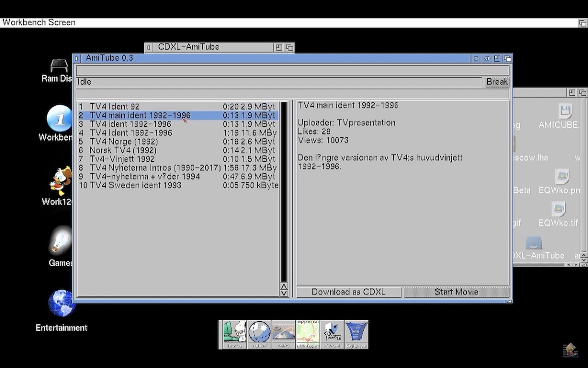Click the AmiTube 0.3 window title bar
Image resolution: width=588 pixels, height=368 pixels.
[x=276, y=58]
